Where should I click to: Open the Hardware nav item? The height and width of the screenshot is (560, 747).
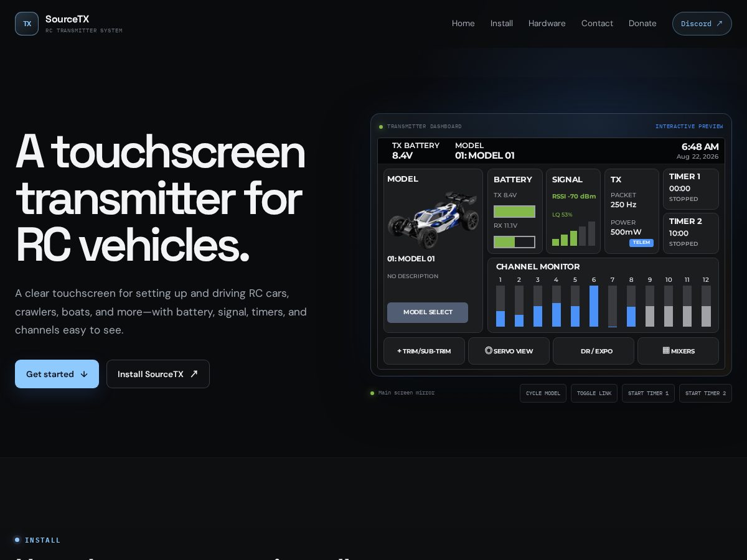tap(547, 24)
